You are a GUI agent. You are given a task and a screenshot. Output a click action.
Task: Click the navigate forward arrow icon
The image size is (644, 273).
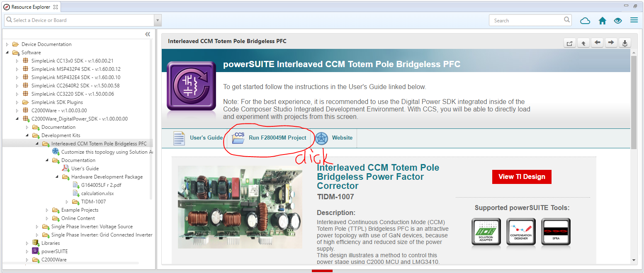tap(611, 43)
